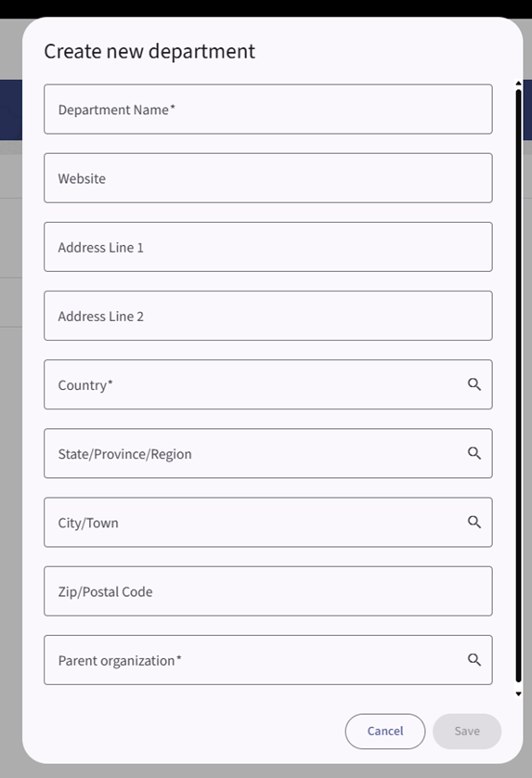
Task: Select the Website input field
Action: click(x=268, y=178)
